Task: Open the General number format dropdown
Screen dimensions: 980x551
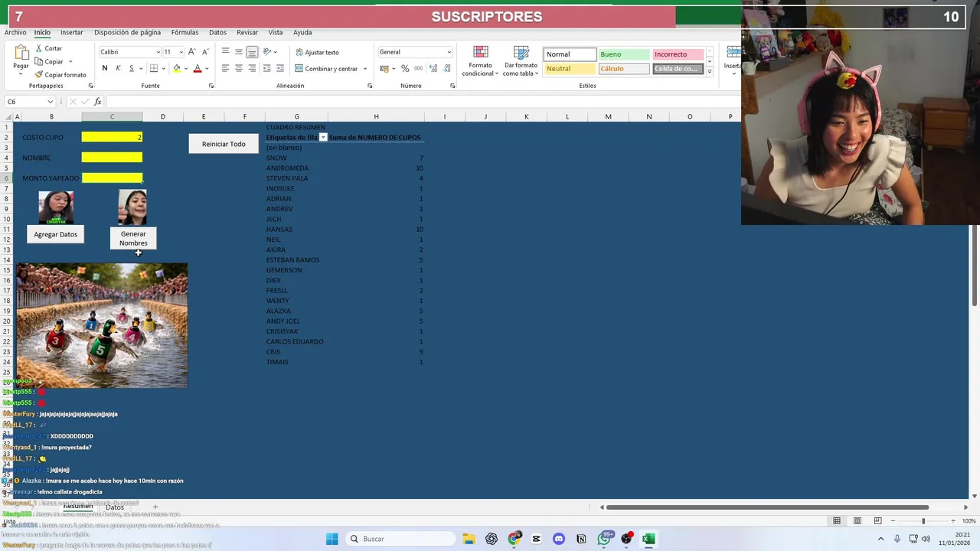Action: click(449, 52)
